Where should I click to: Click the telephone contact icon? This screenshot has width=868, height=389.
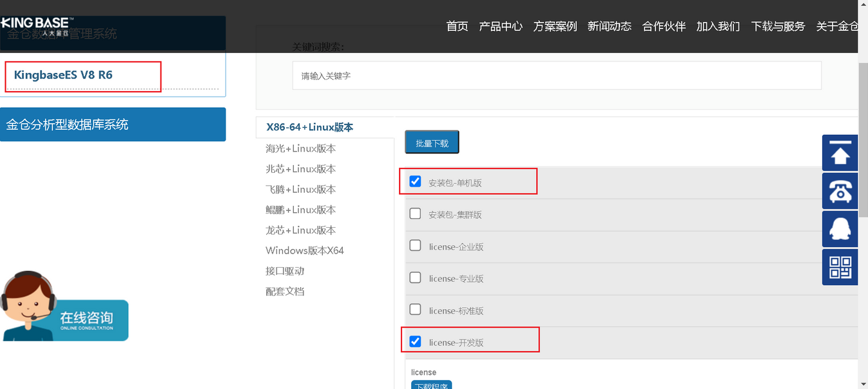click(840, 191)
